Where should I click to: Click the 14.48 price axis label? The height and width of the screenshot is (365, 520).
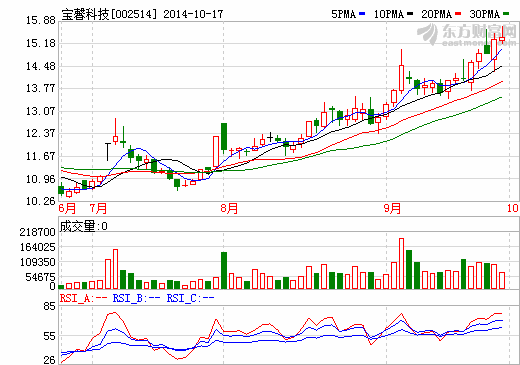41,66
